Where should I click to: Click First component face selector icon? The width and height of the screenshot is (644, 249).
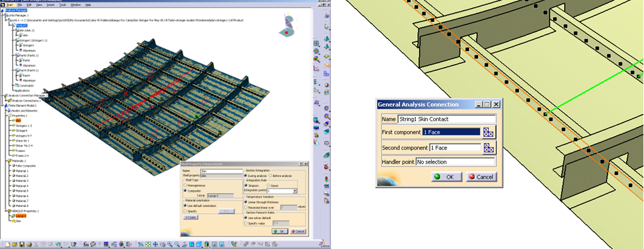point(489,132)
